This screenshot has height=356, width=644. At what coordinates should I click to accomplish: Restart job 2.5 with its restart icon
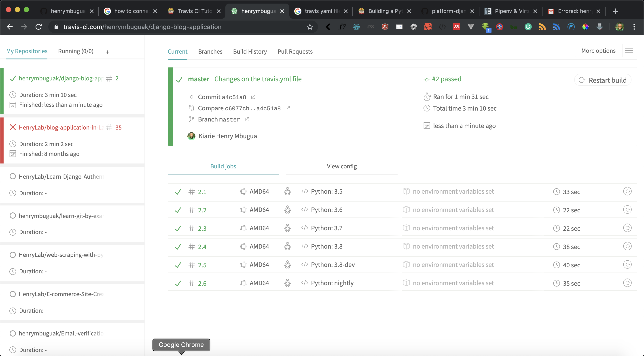627,265
